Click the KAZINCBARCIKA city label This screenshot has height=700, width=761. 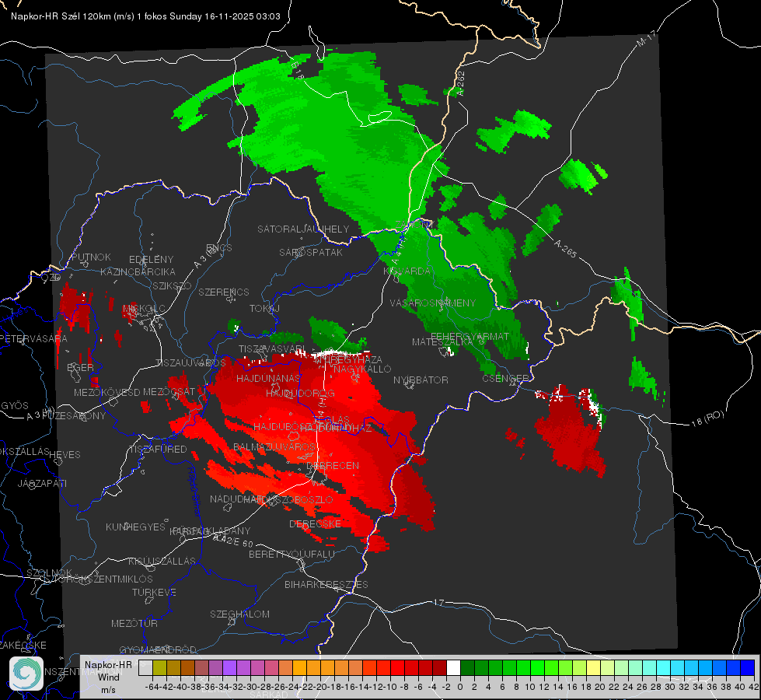(138, 271)
